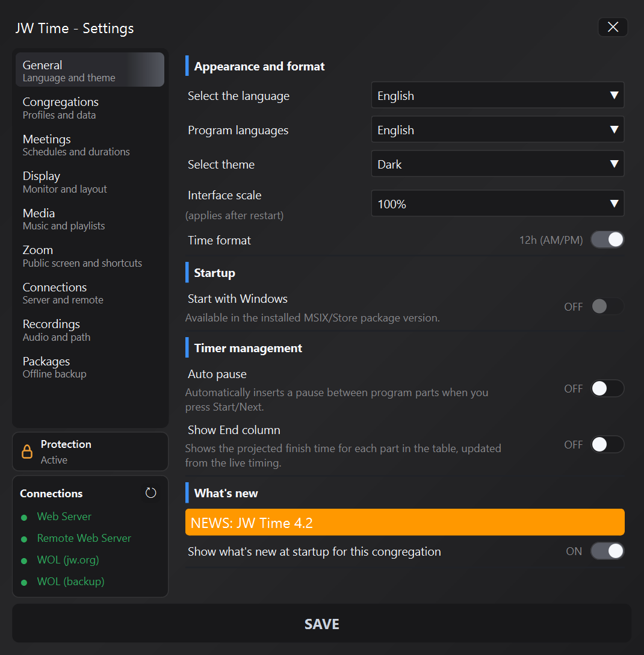This screenshot has width=644, height=655.
Task: Enable the Auto pause switch
Action: (607, 388)
